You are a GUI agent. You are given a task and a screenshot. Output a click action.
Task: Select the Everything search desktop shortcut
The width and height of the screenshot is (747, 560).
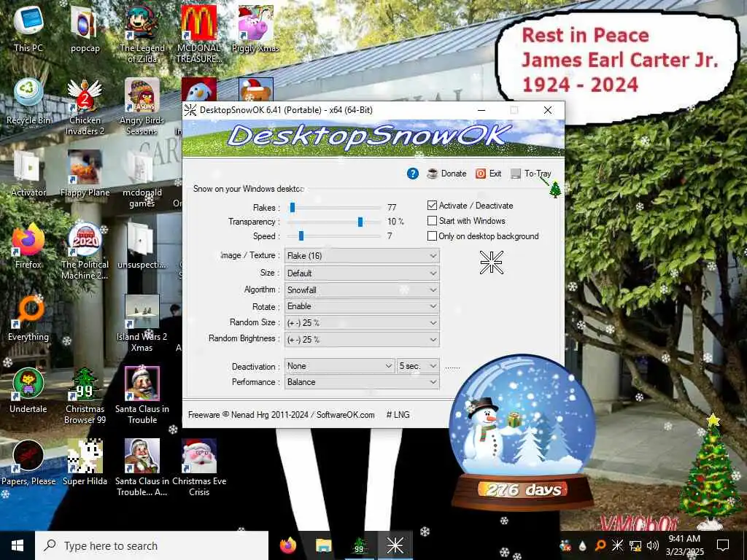point(28,318)
